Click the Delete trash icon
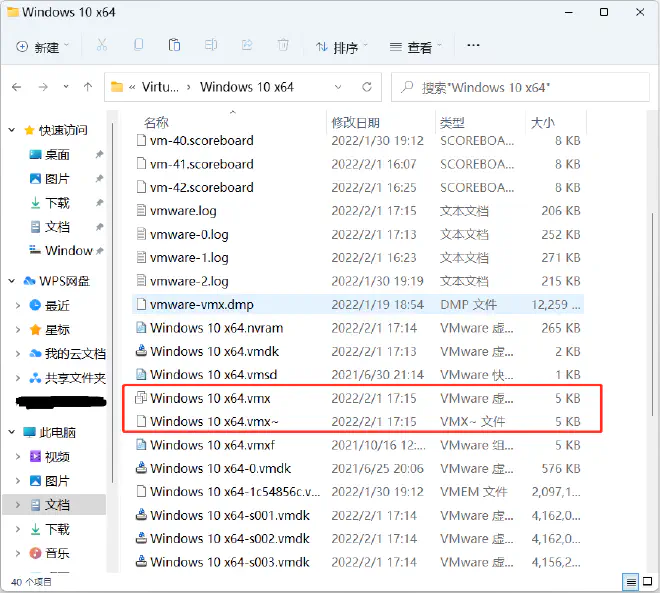This screenshot has height=593, width=660. point(284,46)
